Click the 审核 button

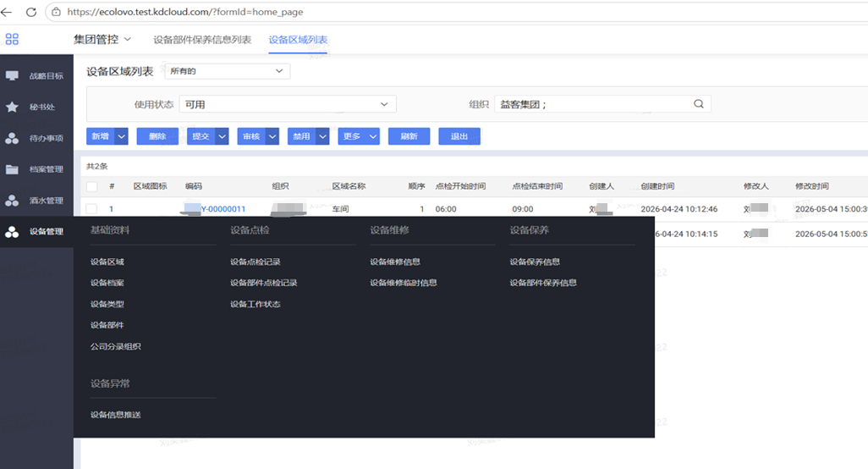(x=251, y=136)
